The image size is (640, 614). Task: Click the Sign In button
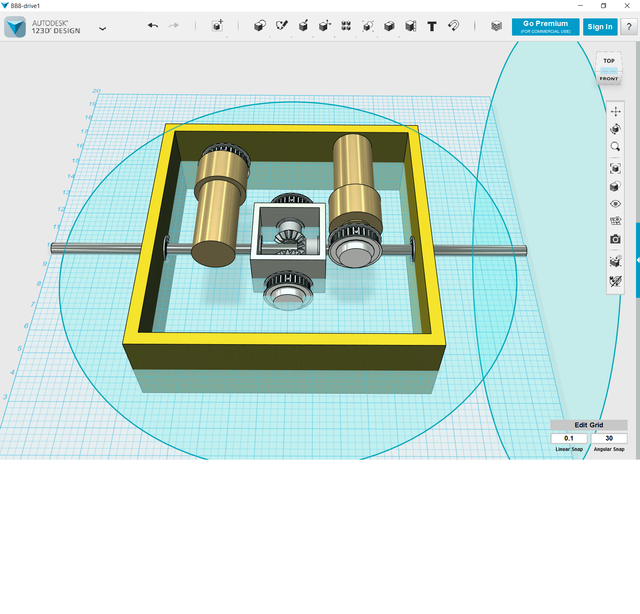click(x=600, y=27)
